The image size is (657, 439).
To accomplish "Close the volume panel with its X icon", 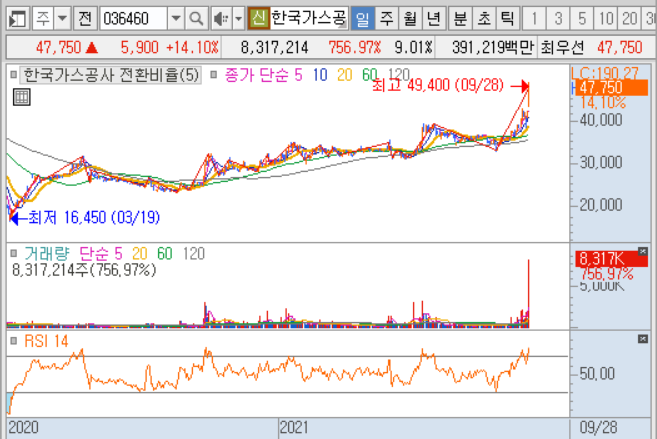I will click(643, 251).
